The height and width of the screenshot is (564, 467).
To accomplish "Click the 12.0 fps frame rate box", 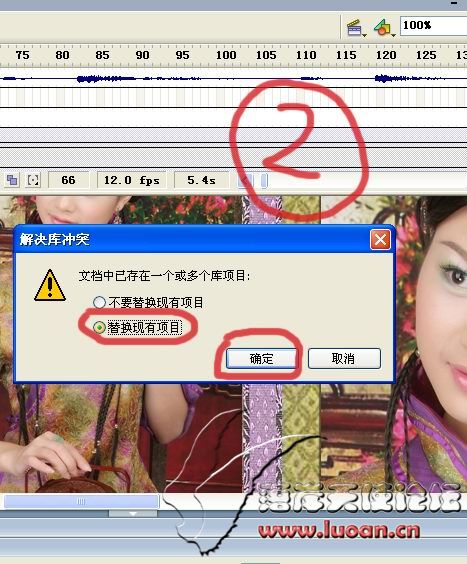I will (132, 180).
